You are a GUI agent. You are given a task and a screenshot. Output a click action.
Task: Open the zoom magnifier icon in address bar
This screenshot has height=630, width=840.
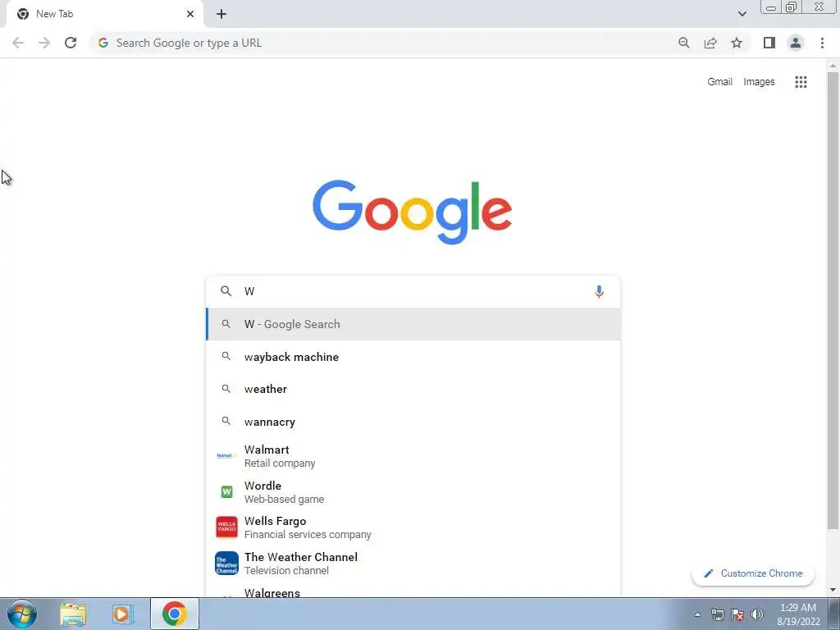(683, 43)
